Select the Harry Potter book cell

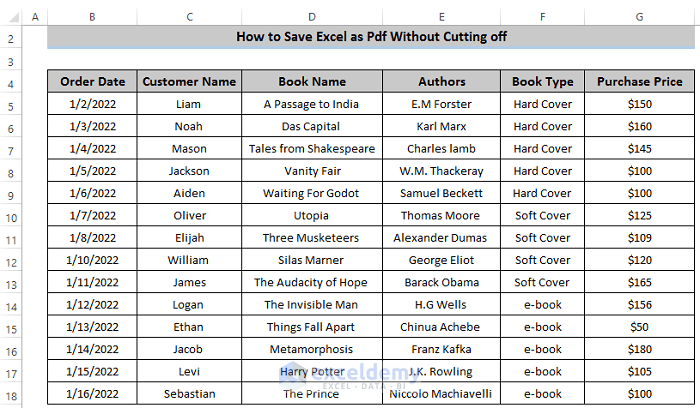click(312, 371)
